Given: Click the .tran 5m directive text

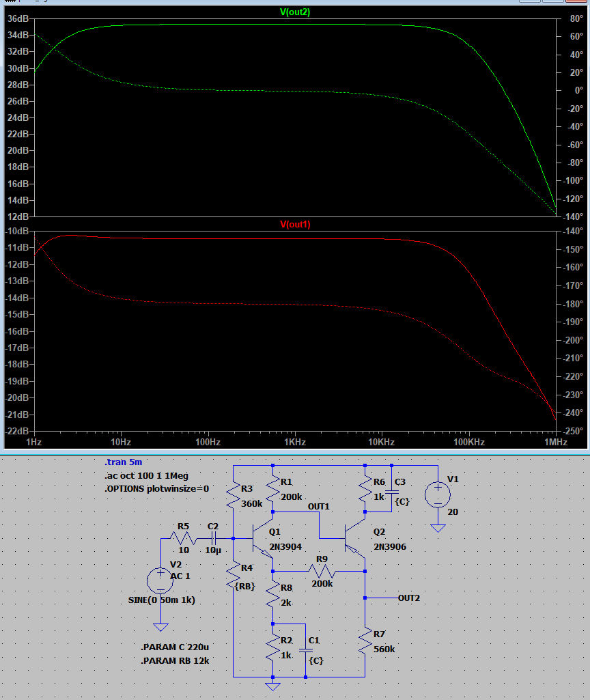Looking at the screenshot, I should click(124, 462).
